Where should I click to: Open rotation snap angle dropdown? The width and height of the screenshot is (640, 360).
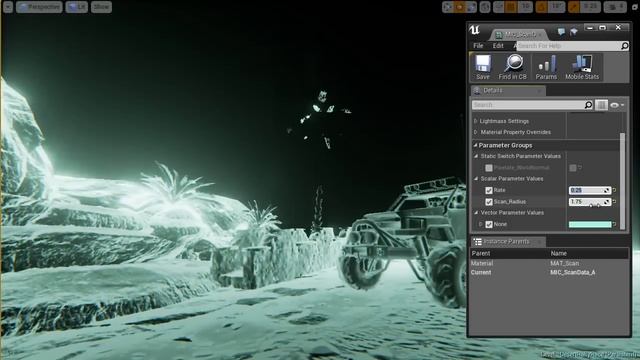coord(557,7)
